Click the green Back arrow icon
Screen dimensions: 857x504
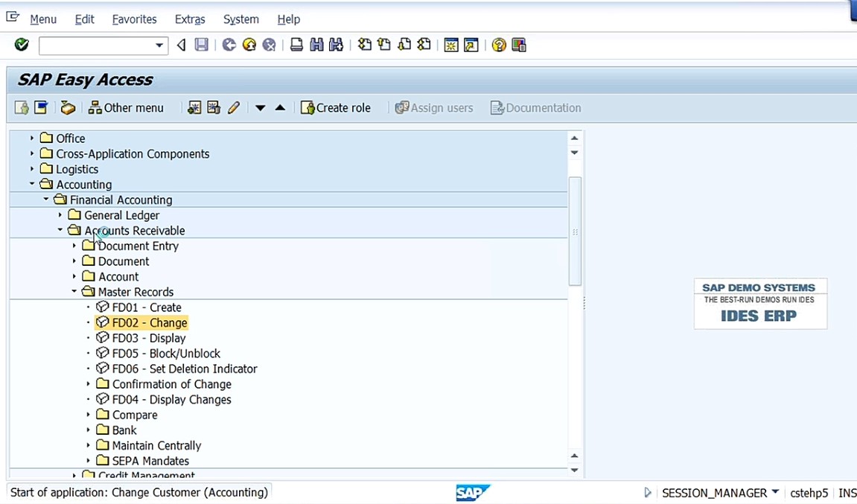[229, 45]
